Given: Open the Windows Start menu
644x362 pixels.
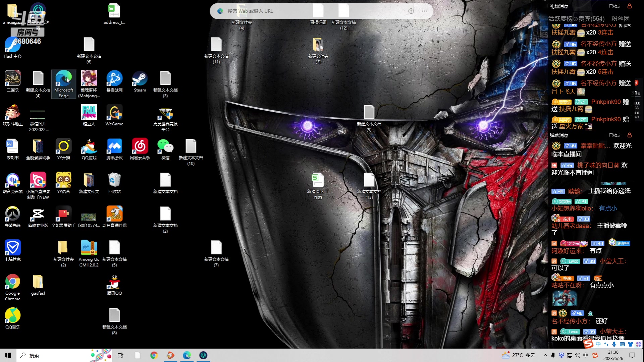Looking at the screenshot, I should click(8, 355).
